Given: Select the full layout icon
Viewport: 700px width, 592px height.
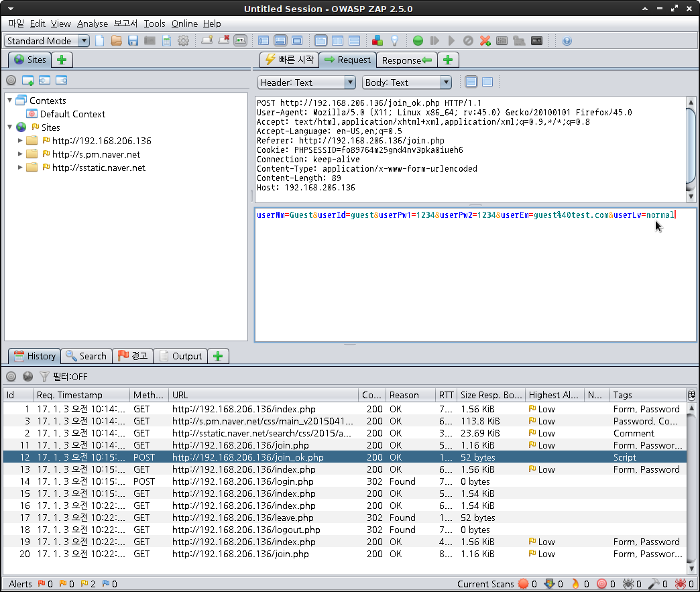Looking at the screenshot, I should coord(297,41).
